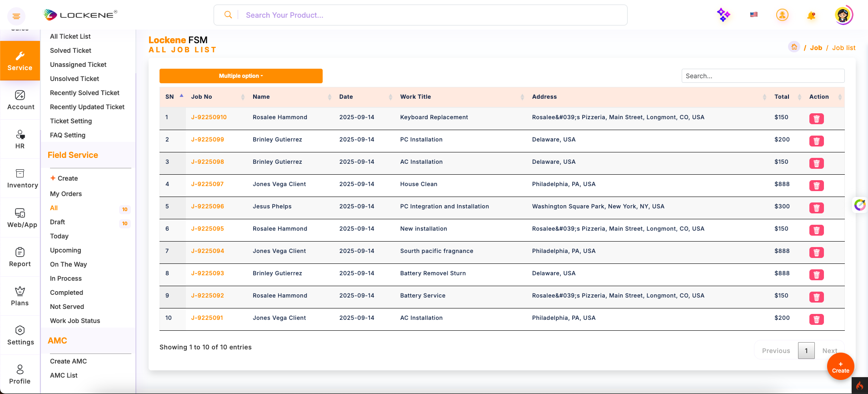This screenshot has height=394, width=868.
Task: Sort the table by Job No column
Action: click(217, 97)
